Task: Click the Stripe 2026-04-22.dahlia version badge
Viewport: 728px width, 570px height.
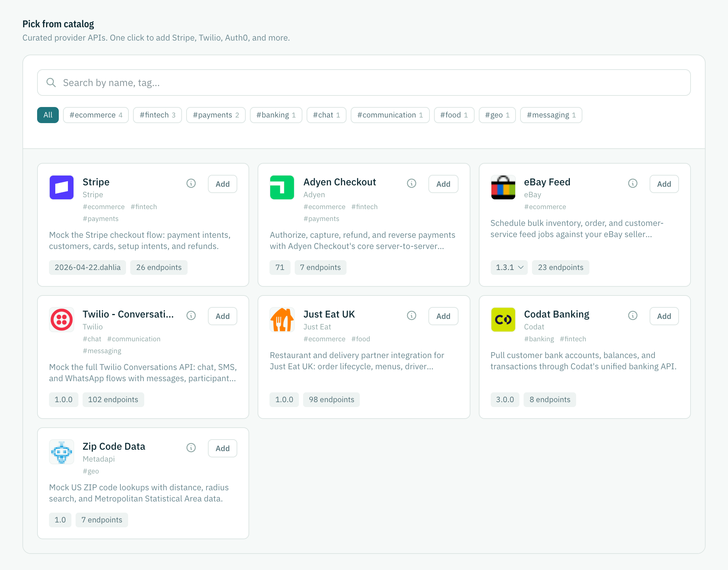Action: [87, 268]
